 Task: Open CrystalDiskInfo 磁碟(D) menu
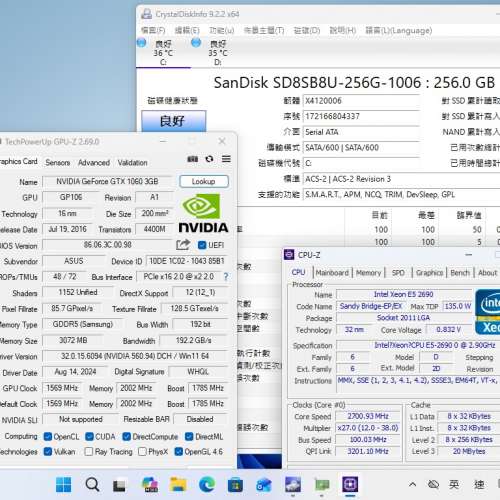pos(307,30)
